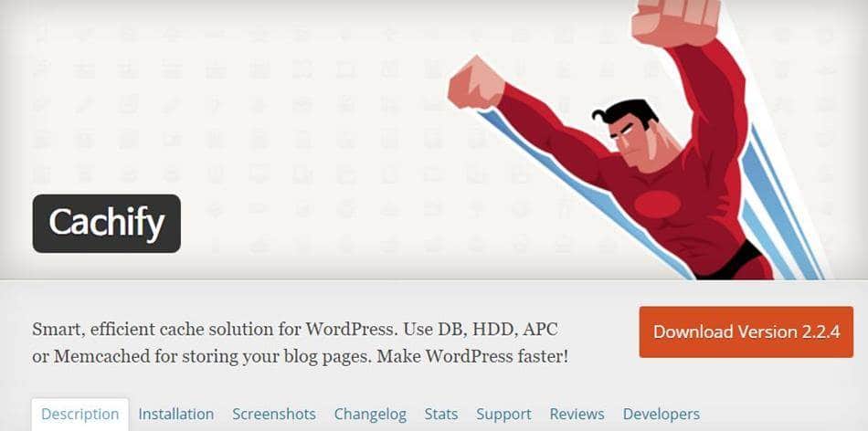Show the Reviews tab
868x431 pixels.
point(577,414)
